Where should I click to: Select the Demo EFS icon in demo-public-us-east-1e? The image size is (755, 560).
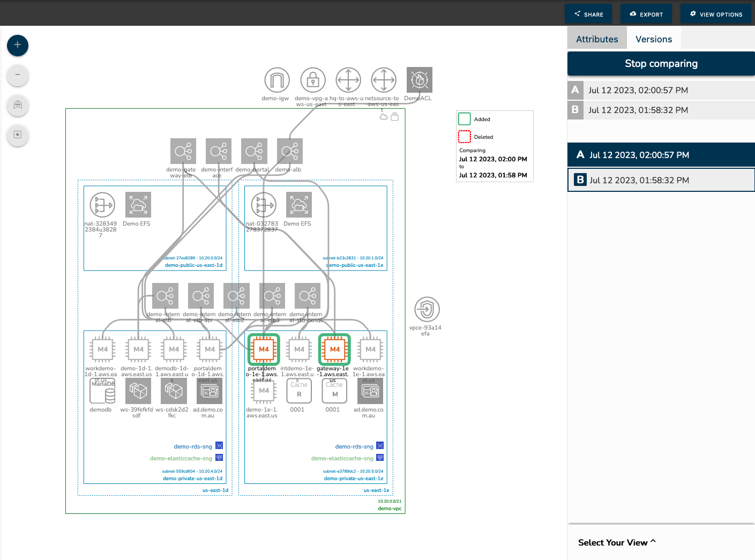[x=298, y=204]
